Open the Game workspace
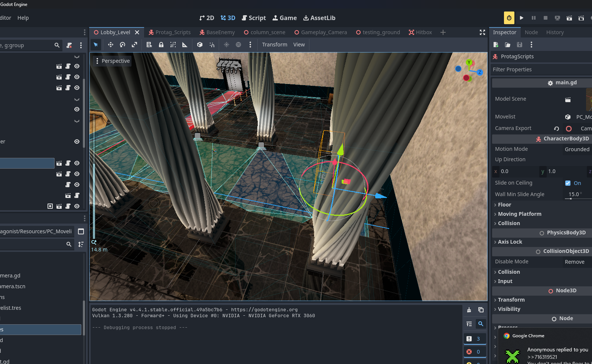 point(284,18)
